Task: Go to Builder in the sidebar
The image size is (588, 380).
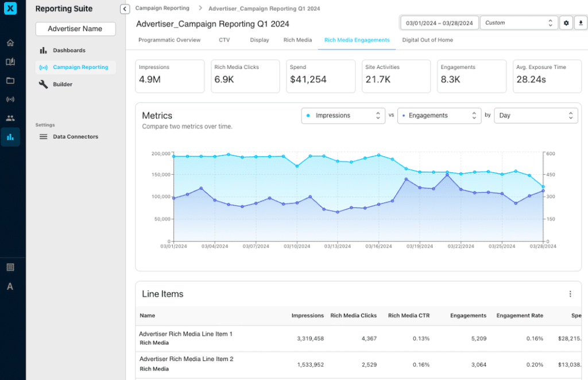Action: [x=63, y=85]
